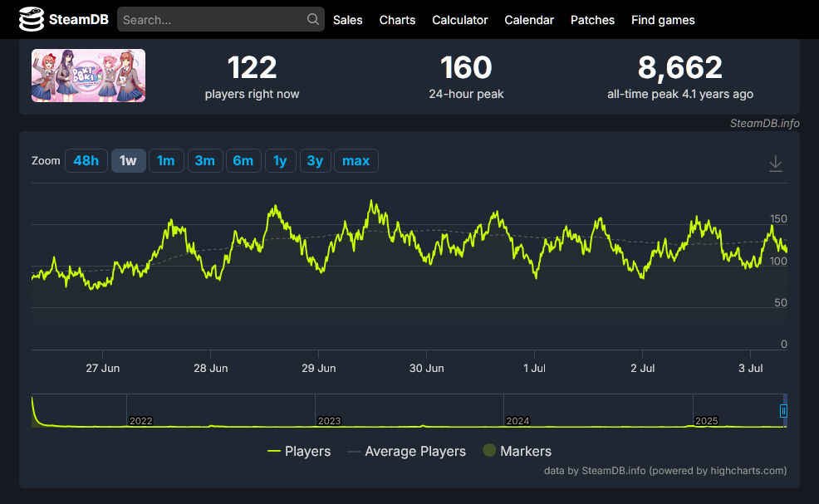Click the '160' 24-hour peak value

point(466,68)
